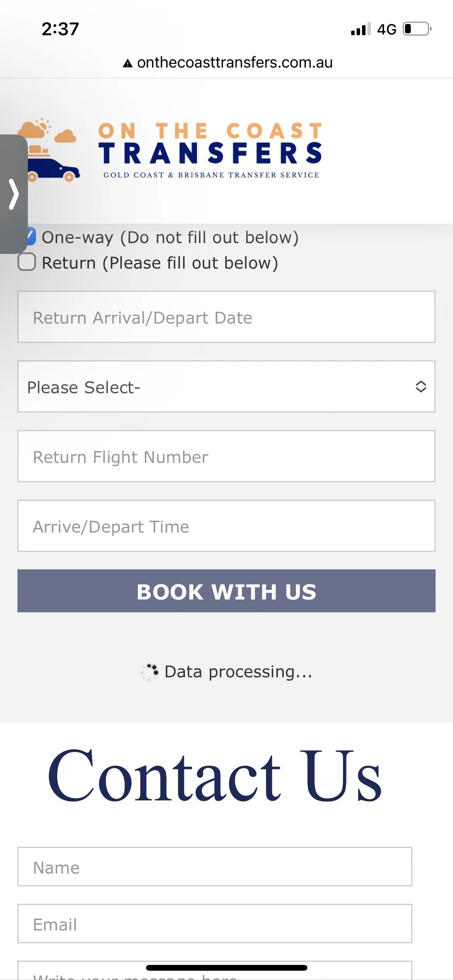453x980 pixels.
Task: Tap the Data processing spinner icon
Action: (150, 672)
